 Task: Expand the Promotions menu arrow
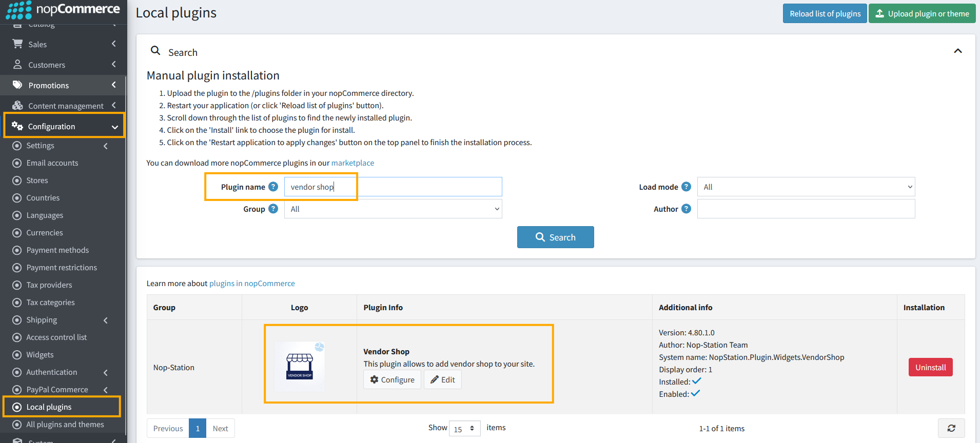pyautogui.click(x=114, y=85)
